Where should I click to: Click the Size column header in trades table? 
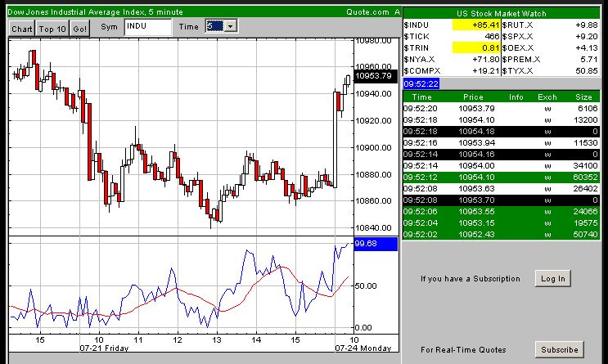click(583, 97)
